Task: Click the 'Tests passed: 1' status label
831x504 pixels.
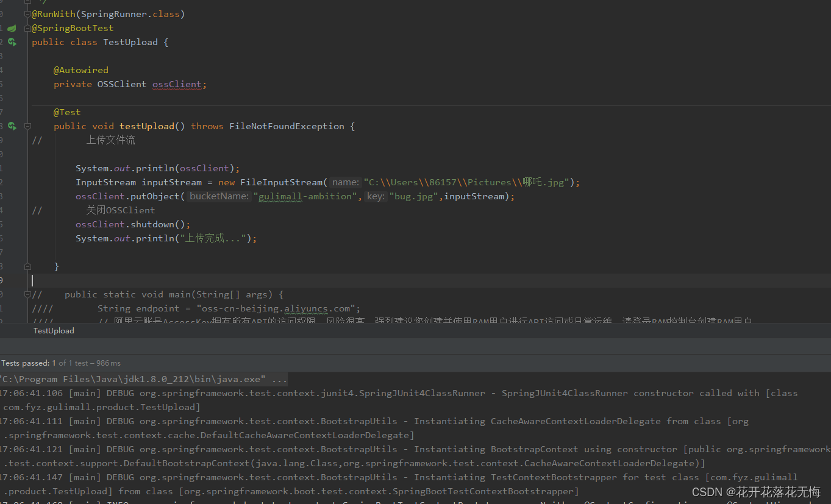Action: click(29, 363)
